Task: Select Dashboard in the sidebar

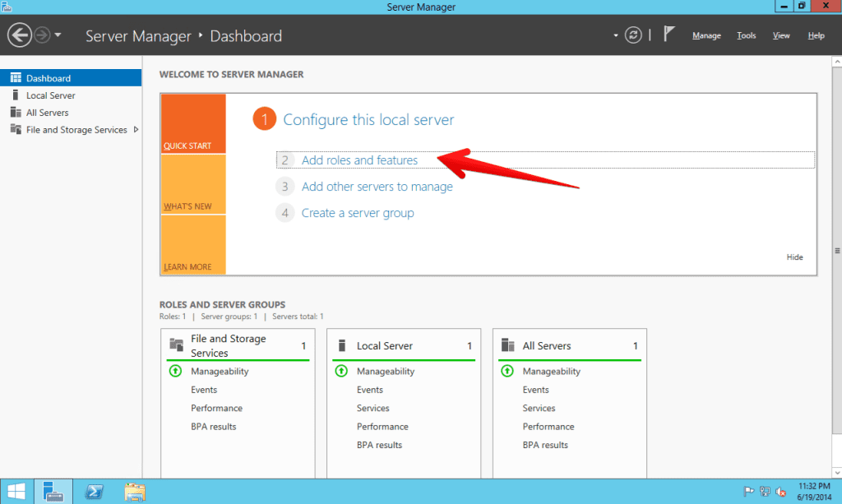Action: click(71, 78)
